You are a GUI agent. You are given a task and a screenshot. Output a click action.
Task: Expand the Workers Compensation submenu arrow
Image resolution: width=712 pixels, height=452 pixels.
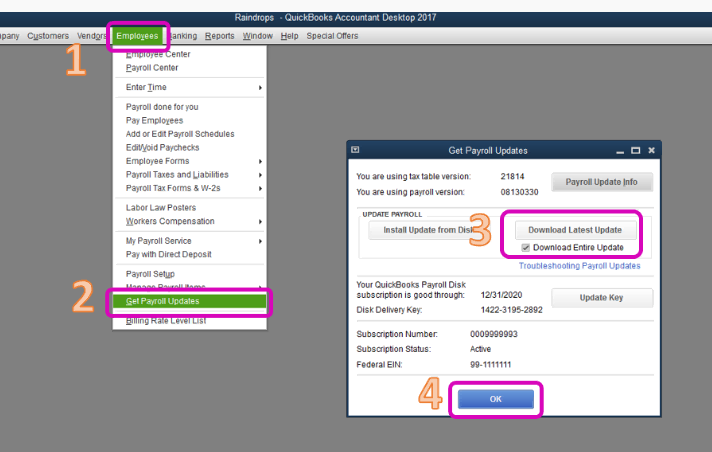260,222
